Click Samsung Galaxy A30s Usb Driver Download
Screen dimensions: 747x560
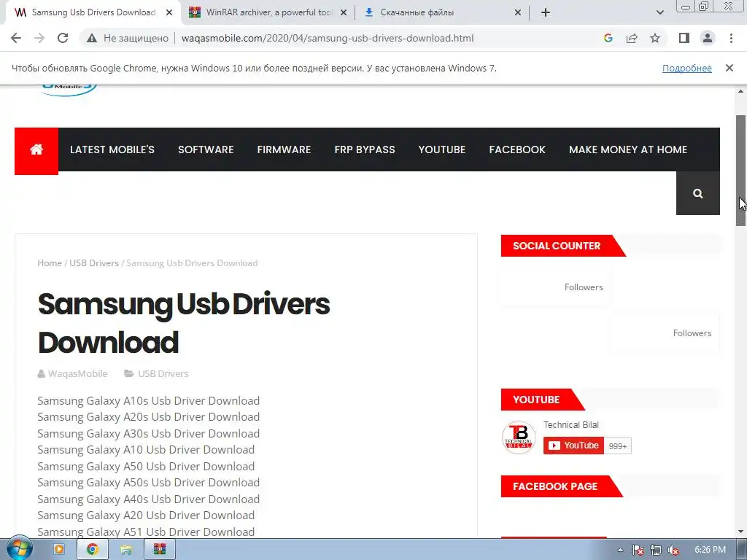149,434
